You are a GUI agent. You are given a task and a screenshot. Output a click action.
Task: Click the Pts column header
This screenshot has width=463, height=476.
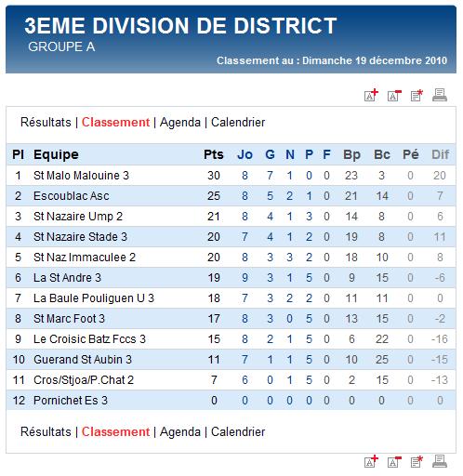click(214, 154)
